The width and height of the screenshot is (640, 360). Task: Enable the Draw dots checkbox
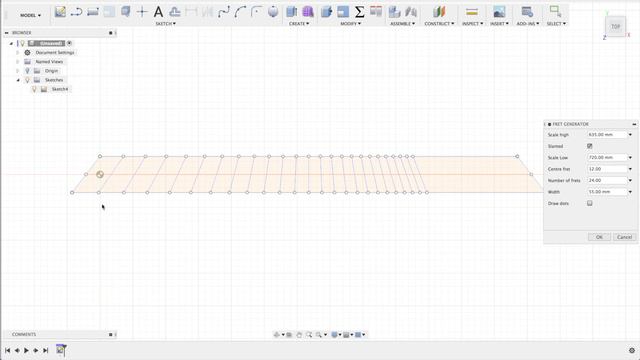(590, 203)
